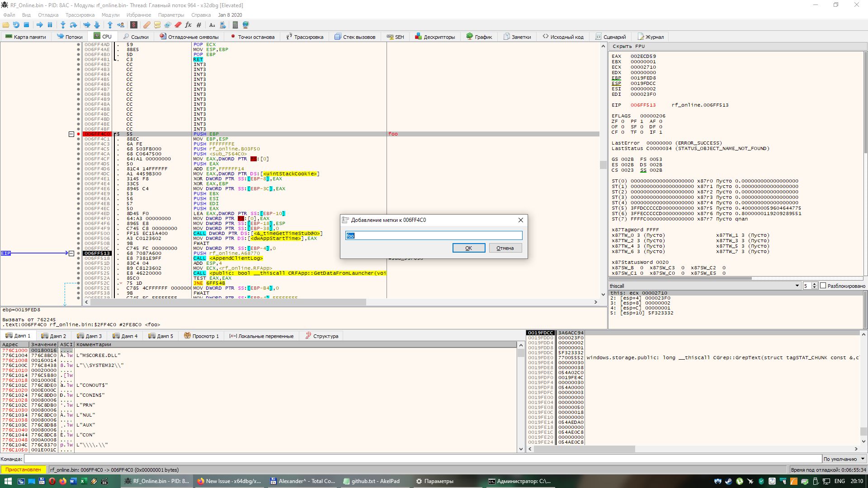Open Отладка menu
The image size is (868, 488).
(x=48, y=15)
